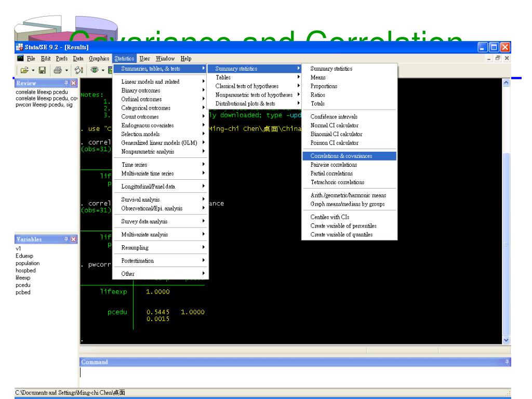Click the Viewer eye icon in toolbar
This screenshot has width=532, height=399.
[95, 70]
